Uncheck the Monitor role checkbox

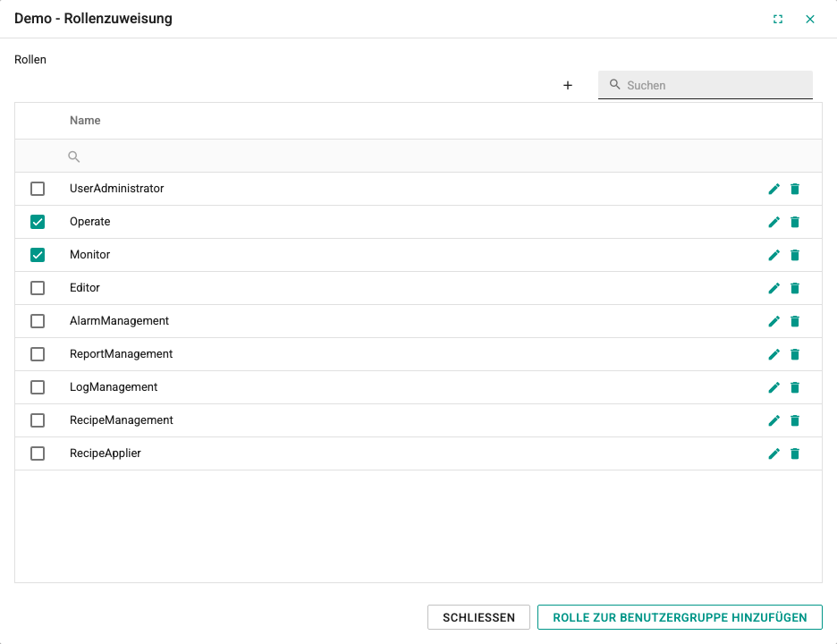(x=38, y=255)
